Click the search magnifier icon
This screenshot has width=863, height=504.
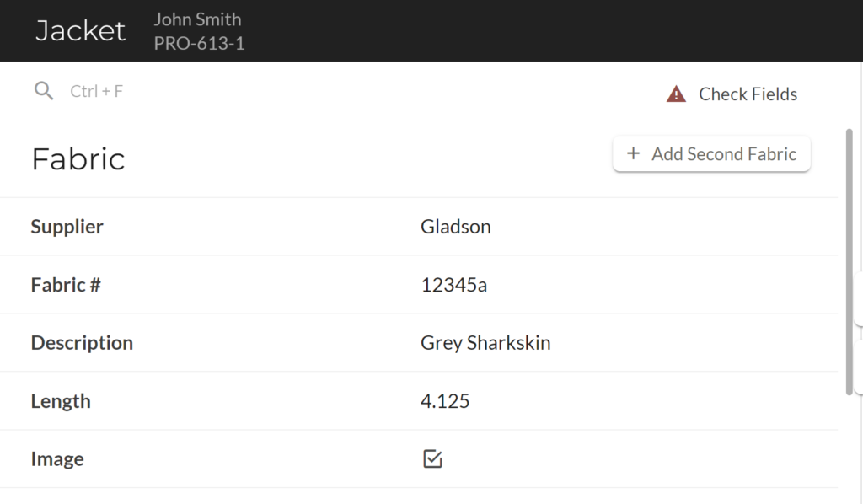[x=44, y=91]
